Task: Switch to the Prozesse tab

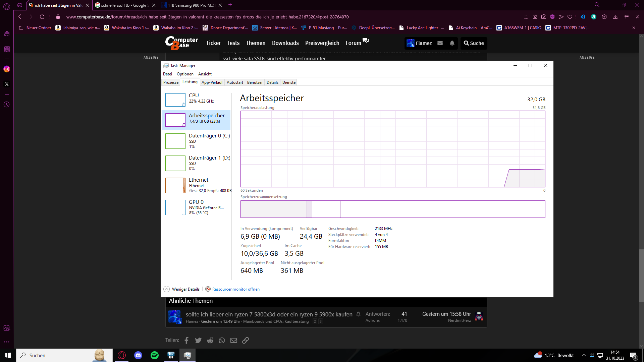Action: click(x=171, y=82)
